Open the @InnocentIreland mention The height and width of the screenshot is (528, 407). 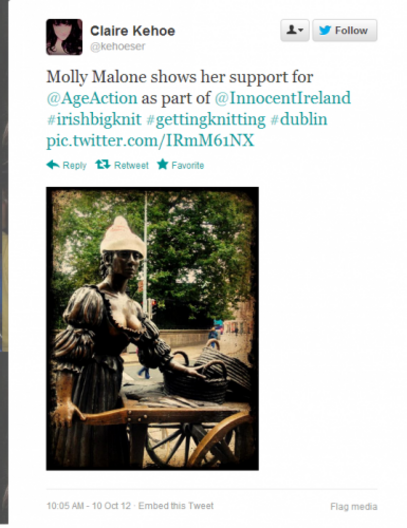tap(282, 98)
